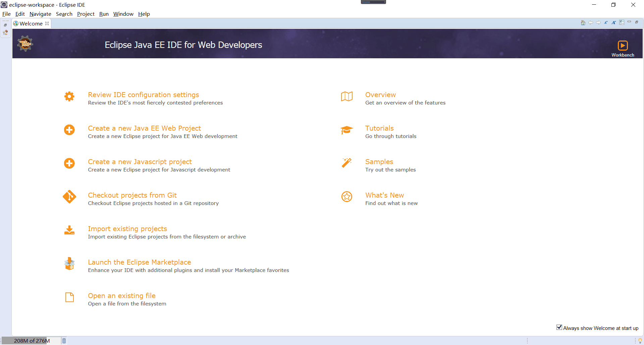Click text 'Go through tutorials'
Image resolution: width=644 pixels, height=345 pixels.
tap(391, 136)
